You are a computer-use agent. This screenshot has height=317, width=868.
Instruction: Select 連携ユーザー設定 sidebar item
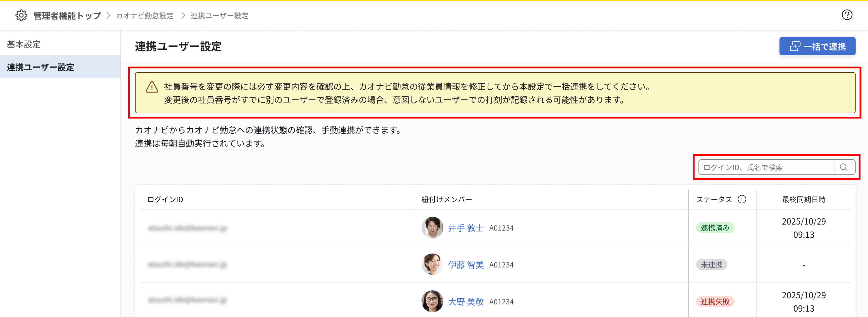tap(40, 67)
